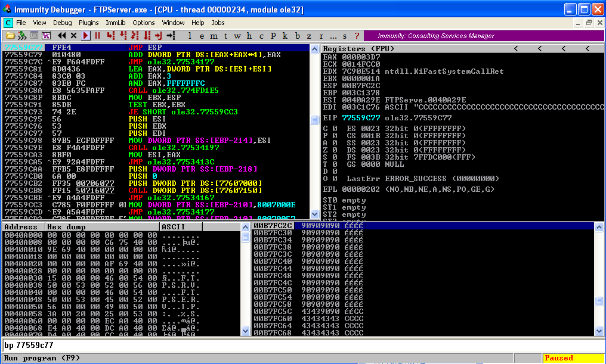Click the command input field
The image size is (606, 364).
(x=302, y=345)
